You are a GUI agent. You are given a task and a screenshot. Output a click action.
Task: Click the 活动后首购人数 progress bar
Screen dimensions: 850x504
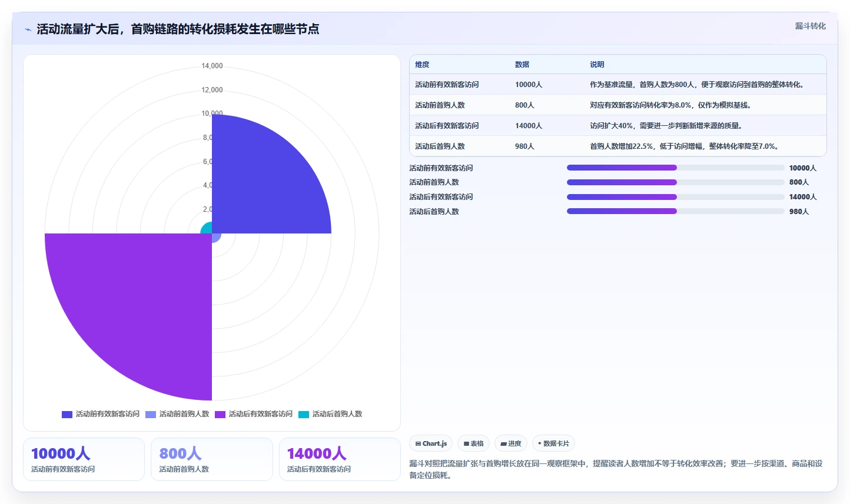pos(675,211)
